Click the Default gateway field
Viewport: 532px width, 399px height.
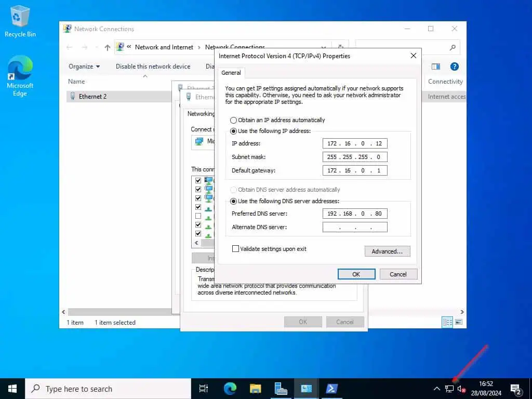pyautogui.click(x=355, y=170)
